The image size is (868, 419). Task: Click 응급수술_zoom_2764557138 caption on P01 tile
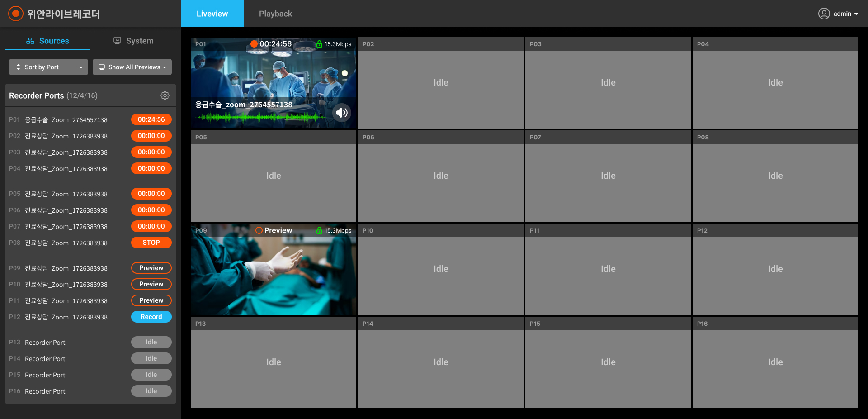click(244, 105)
